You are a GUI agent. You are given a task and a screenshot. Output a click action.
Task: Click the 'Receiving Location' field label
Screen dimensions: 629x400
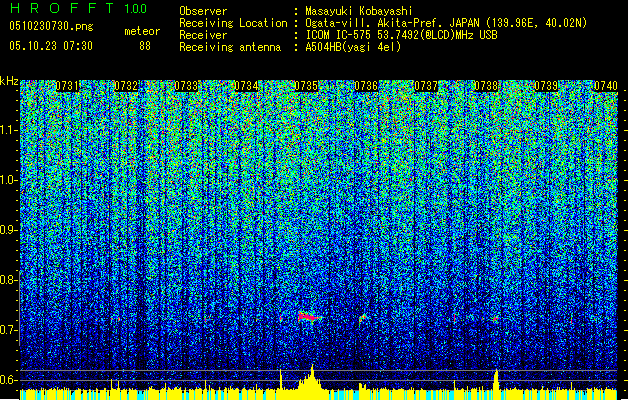click(233, 23)
